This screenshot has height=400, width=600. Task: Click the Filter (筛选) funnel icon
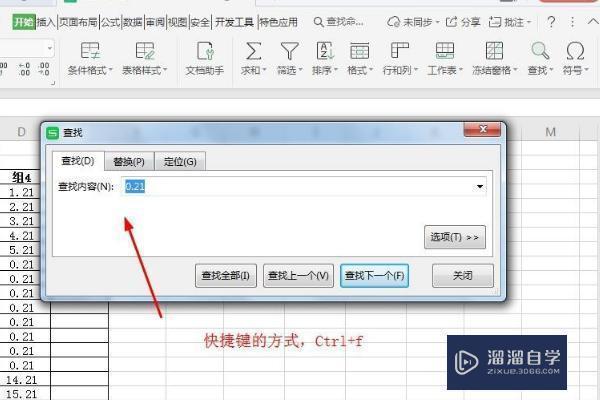pos(289,51)
